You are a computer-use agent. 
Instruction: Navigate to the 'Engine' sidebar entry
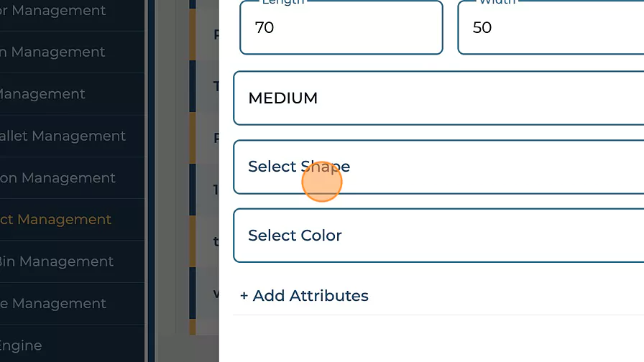point(22,345)
